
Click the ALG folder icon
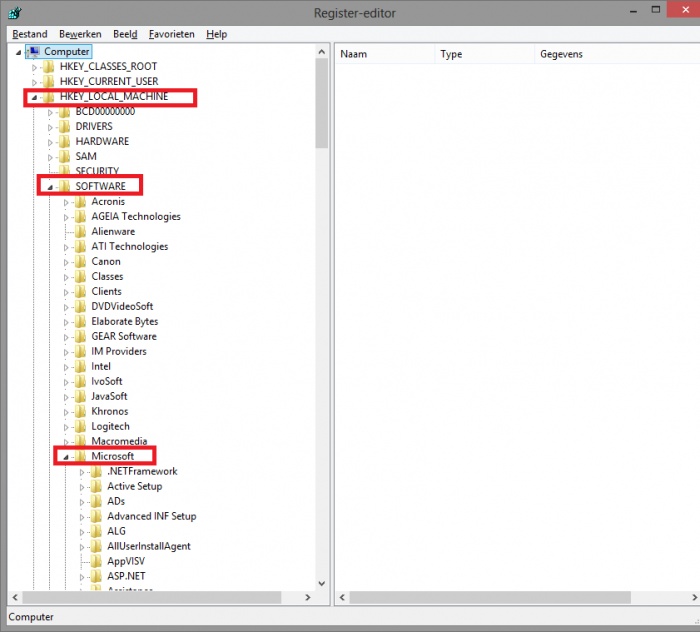(96, 532)
